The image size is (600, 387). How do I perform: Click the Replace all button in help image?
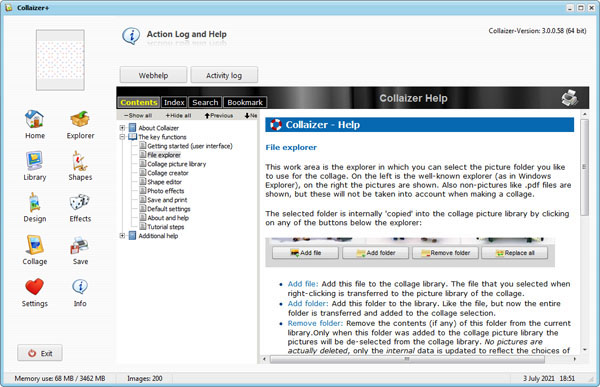point(514,253)
